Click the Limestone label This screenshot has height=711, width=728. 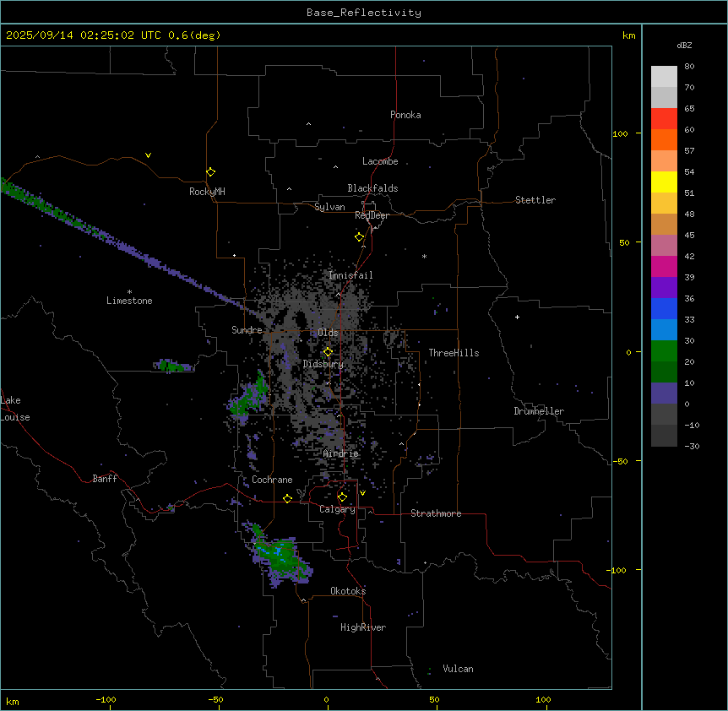[129, 301]
